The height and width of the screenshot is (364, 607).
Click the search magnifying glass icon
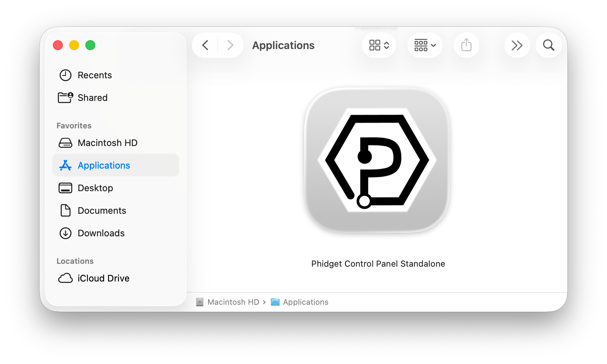tap(548, 45)
